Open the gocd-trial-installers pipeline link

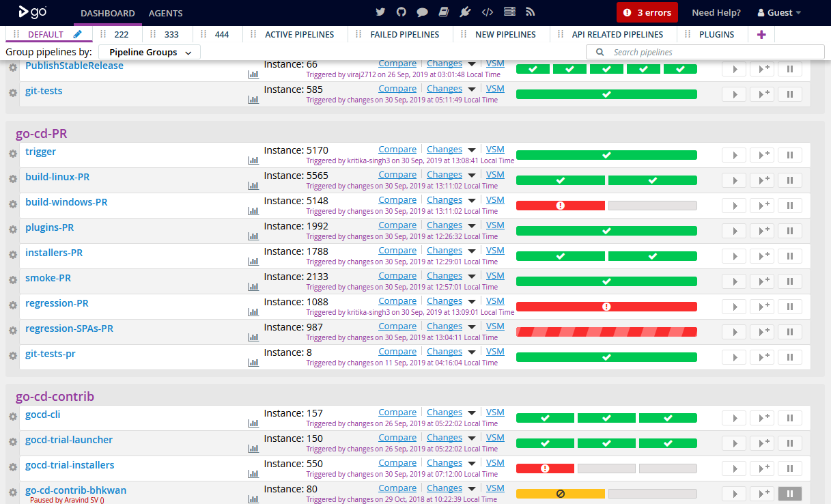(70, 465)
